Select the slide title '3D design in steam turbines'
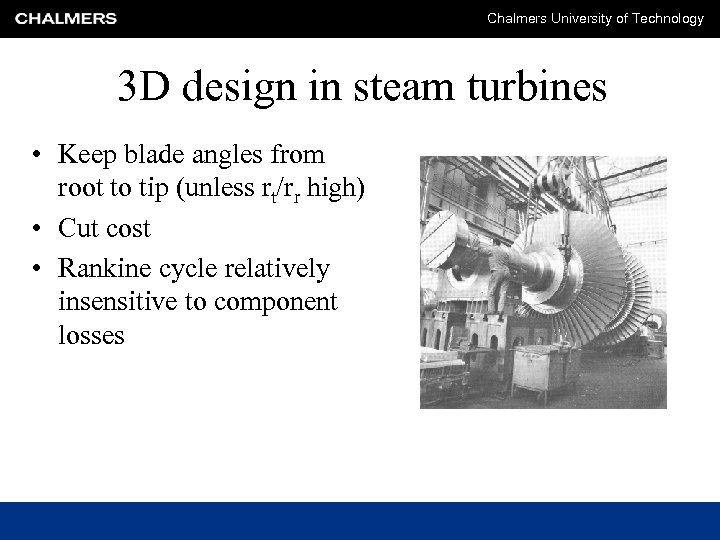720x540 pixels. coord(362,86)
